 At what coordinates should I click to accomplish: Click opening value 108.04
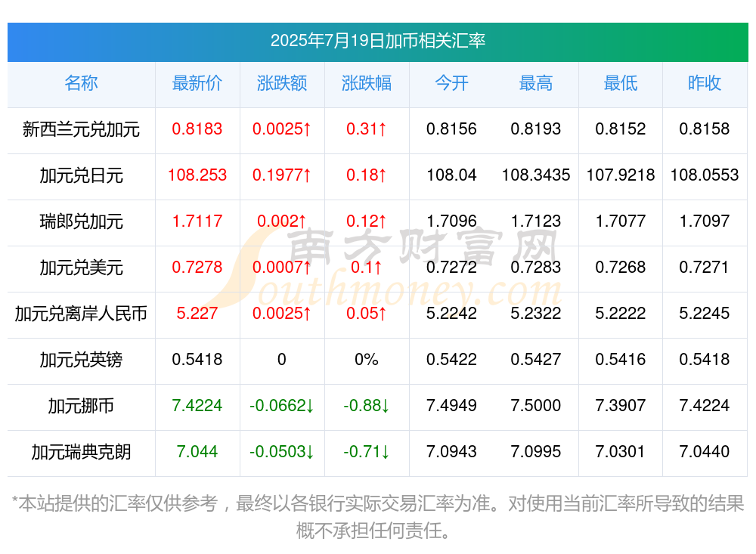[x=451, y=175]
